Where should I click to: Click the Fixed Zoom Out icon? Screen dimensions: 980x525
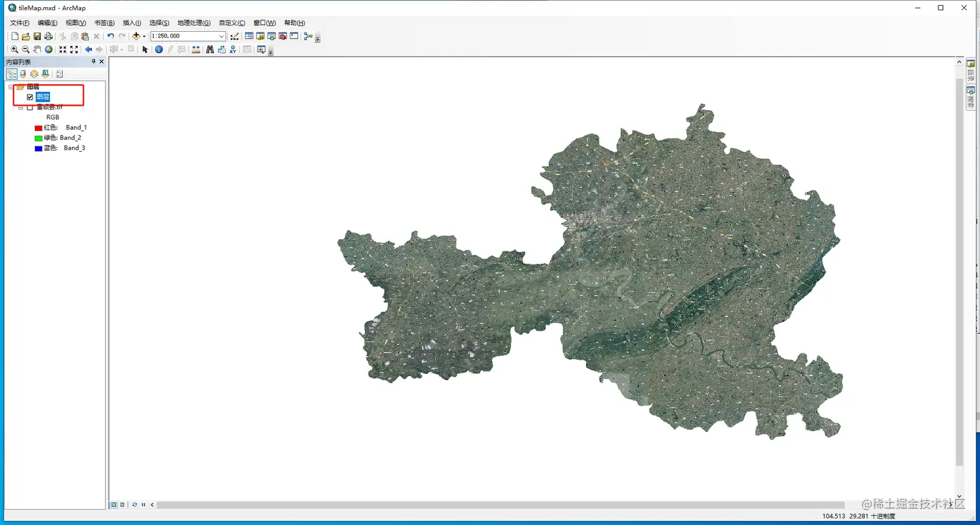pyautogui.click(x=74, y=49)
